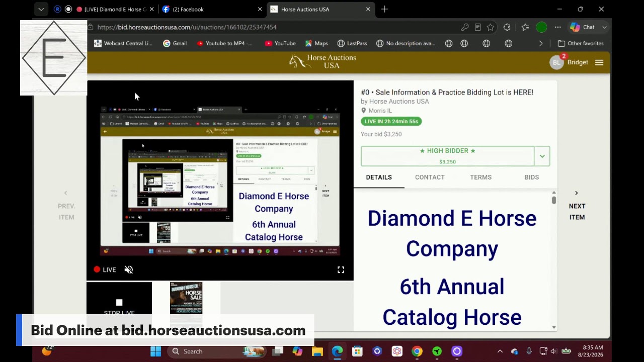Click the Horse Auctions USA header logo
This screenshot has height=362, width=644.
[x=323, y=62]
